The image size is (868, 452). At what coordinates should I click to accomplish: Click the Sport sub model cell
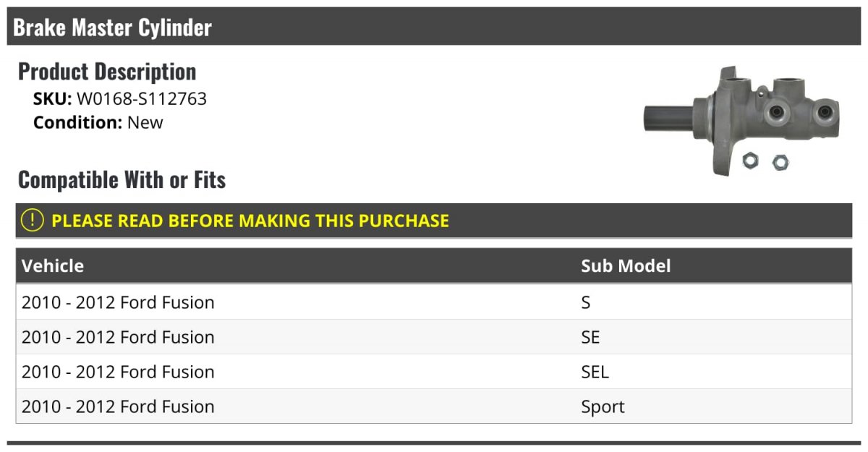click(603, 407)
